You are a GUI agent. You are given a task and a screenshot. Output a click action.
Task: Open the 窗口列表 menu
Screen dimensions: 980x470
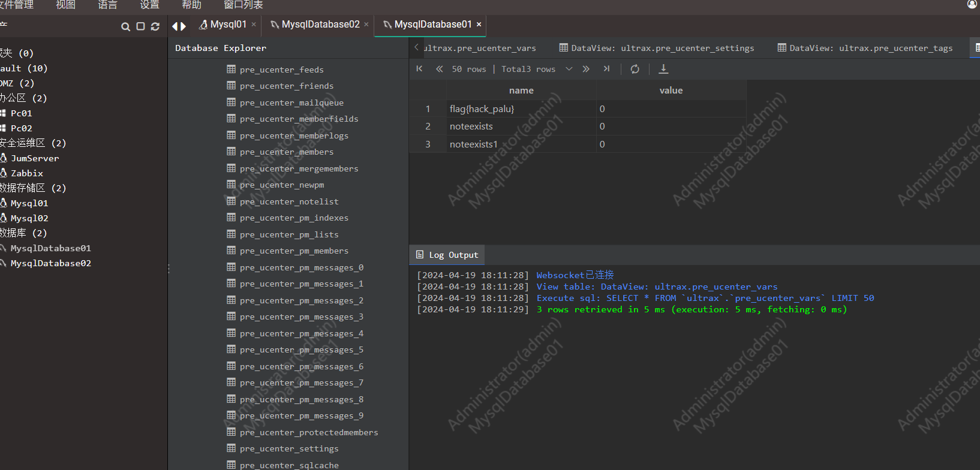(243, 5)
